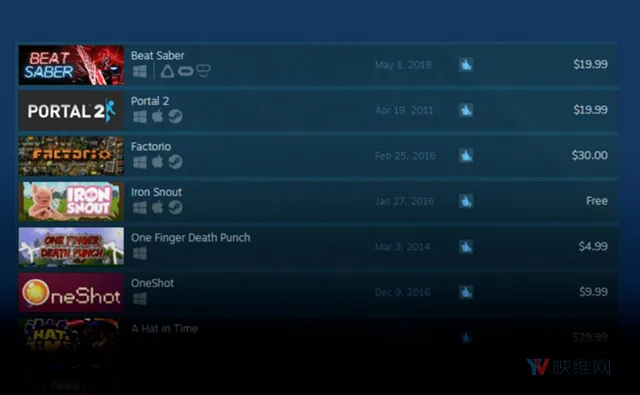Click the Factorio title link
This screenshot has width=640, height=395.
151,146
